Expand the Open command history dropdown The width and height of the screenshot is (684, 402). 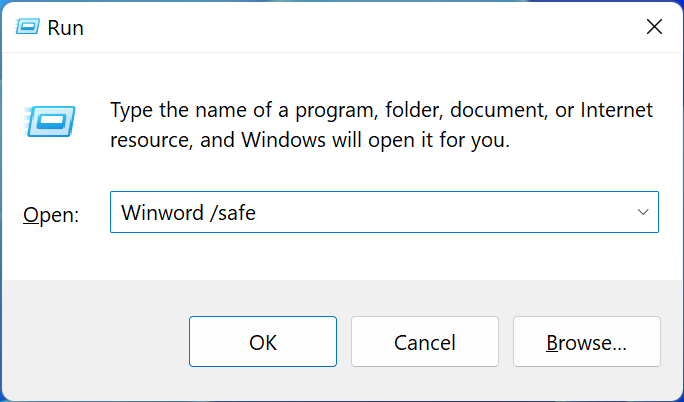[x=643, y=212]
